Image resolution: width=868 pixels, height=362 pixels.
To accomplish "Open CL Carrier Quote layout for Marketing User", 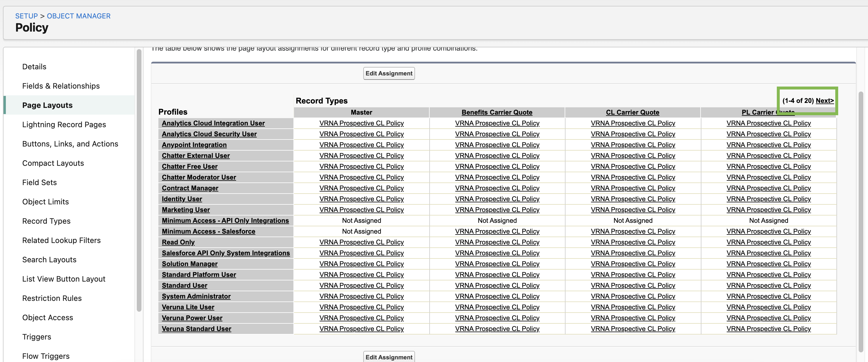I will [633, 209].
